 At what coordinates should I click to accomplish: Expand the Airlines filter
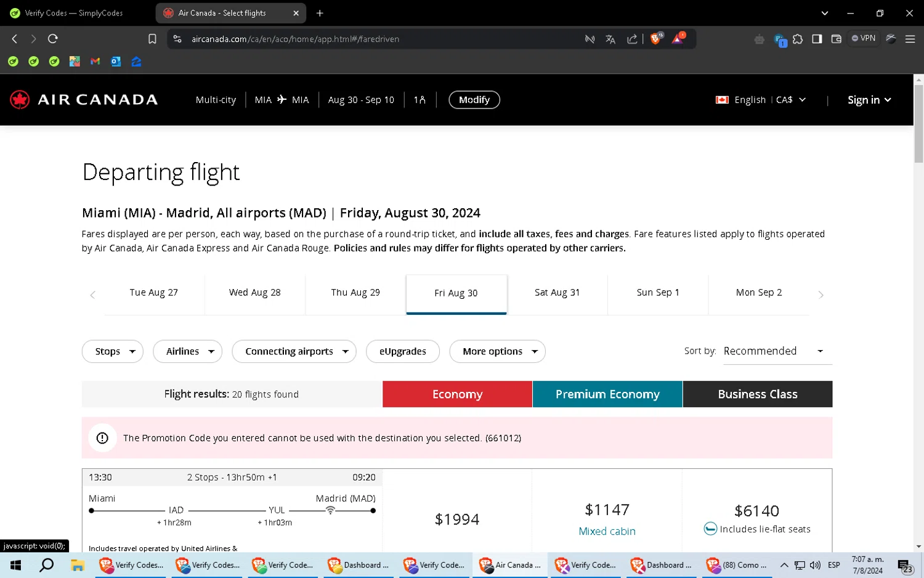(x=187, y=351)
